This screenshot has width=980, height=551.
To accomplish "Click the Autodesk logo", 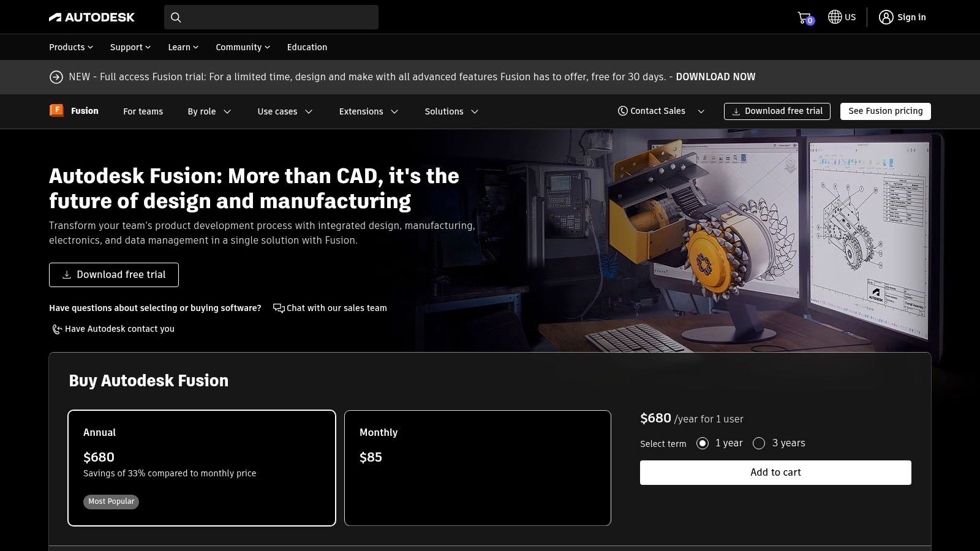I will 92,17.
